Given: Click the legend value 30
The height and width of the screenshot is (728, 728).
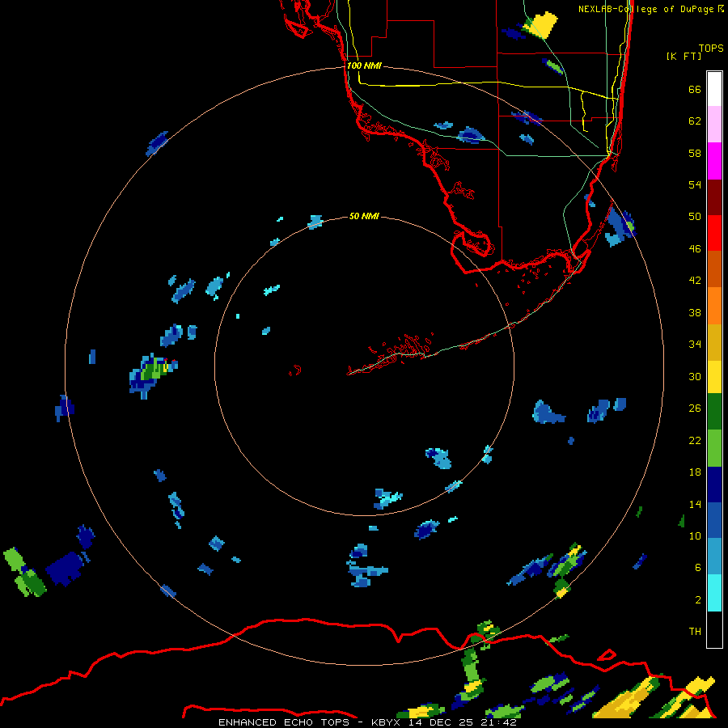Looking at the screenshot, I should [x=695, y=376].
